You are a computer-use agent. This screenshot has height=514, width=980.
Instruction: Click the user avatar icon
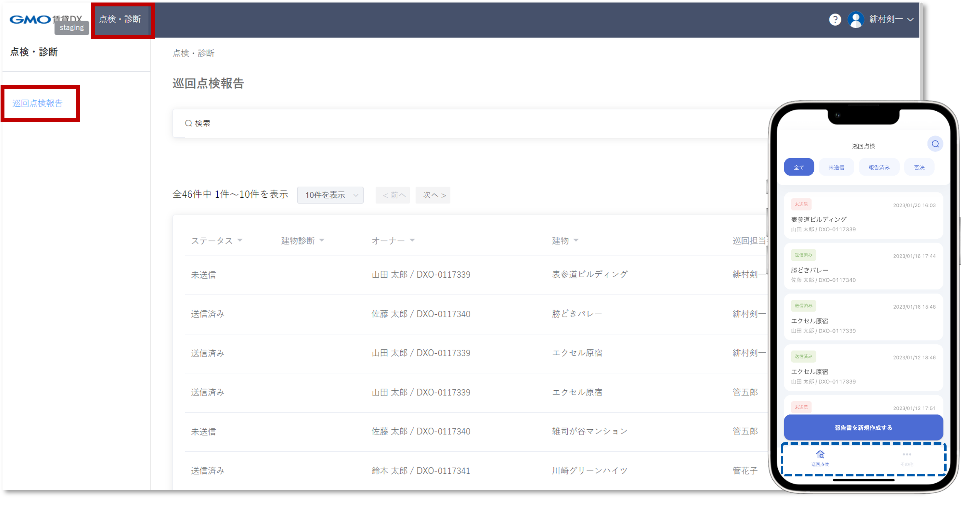(856, 20)
